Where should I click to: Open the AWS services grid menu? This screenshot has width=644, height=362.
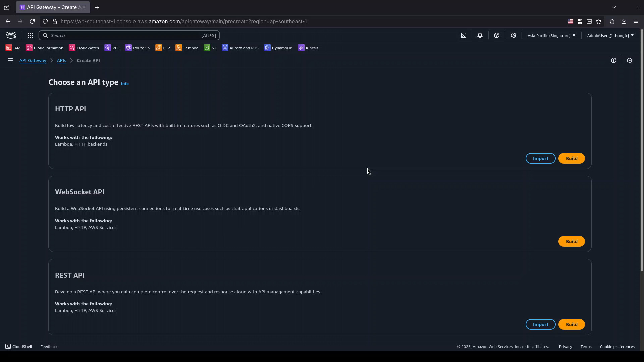[x=30, y=35]
